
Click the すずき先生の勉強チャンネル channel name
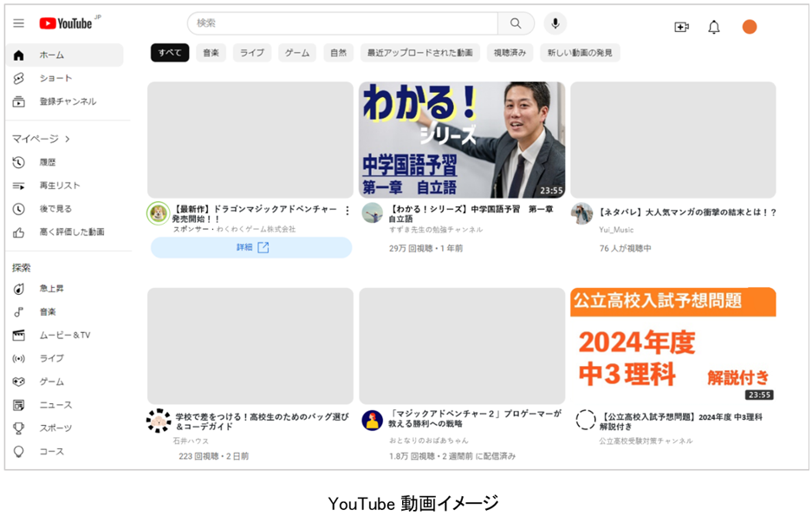(436, 230)
